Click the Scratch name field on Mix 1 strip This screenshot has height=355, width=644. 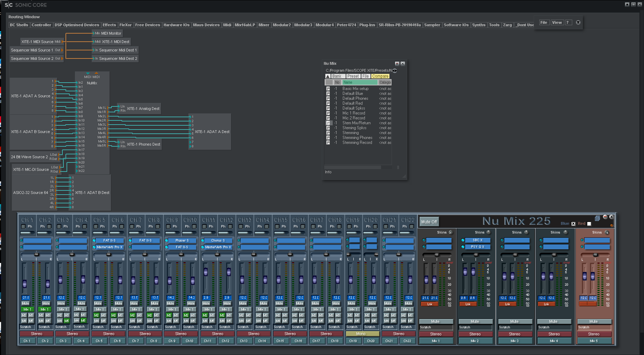tap(435, 327)
